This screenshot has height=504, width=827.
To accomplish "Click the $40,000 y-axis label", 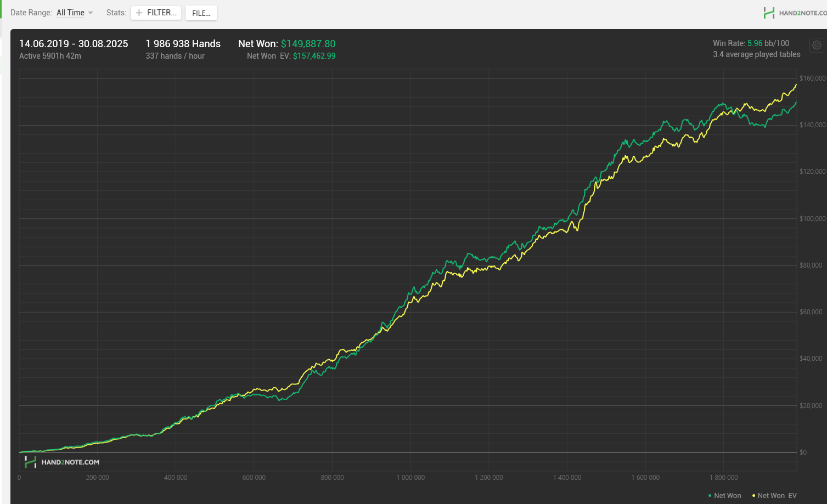I will tap(811, 359).
